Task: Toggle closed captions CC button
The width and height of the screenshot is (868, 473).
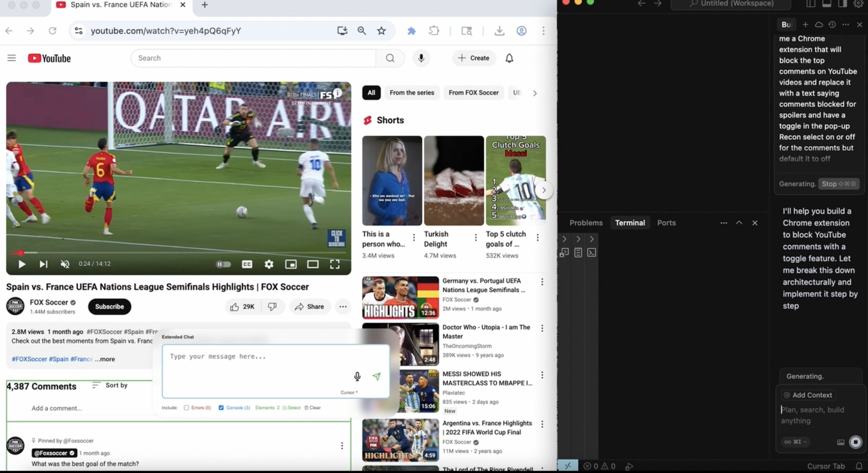Action: pos(247,264)
